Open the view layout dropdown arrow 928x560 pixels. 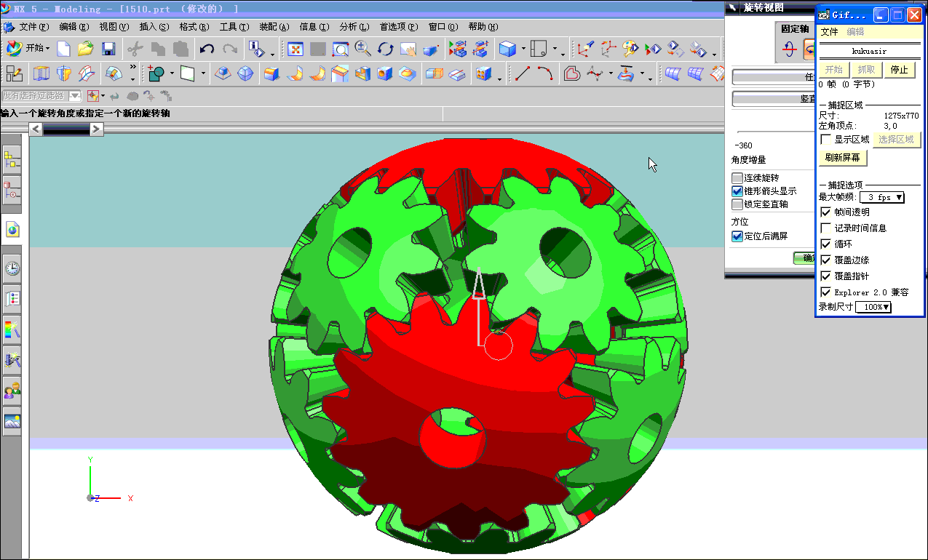click(x=555, y=50)
